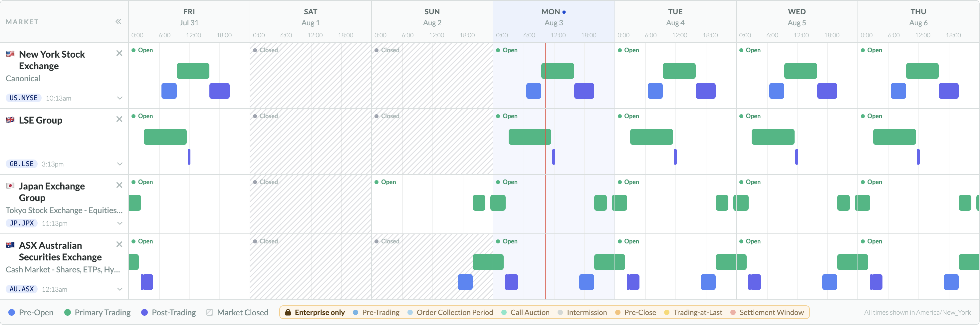
Task: Click the Australia flag icon
Action: (10, 245)
